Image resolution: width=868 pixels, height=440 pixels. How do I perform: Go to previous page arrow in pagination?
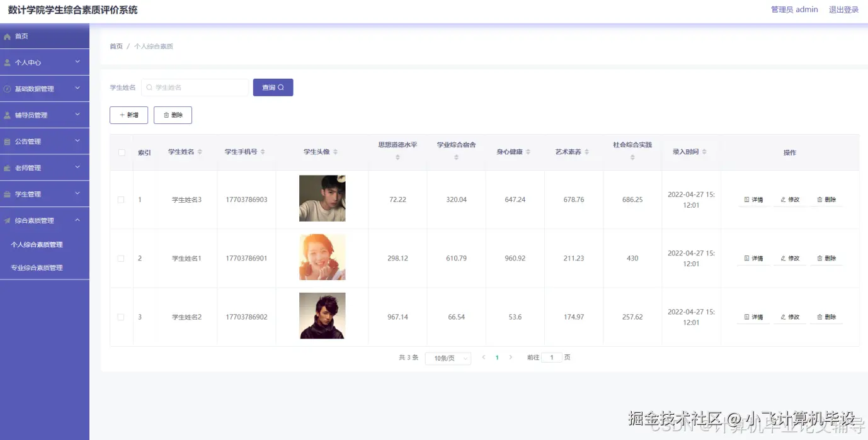pyautogui.click(x=484, y=358)
